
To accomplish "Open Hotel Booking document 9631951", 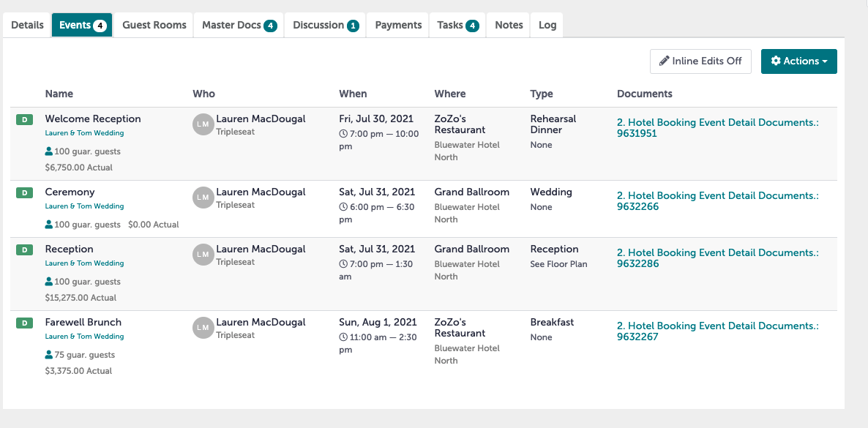I will 717,128.
